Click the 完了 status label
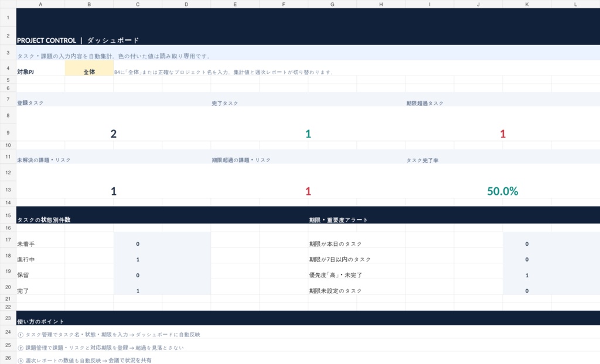The height and width of the screenshot is (364, 600). [x=23, y=291]
